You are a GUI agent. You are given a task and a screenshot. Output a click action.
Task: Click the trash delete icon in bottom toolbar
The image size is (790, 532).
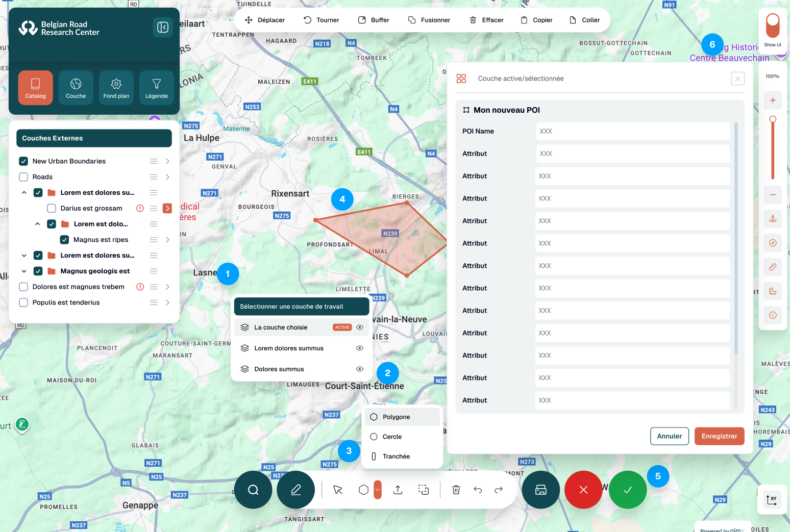[x=456, y=490]
